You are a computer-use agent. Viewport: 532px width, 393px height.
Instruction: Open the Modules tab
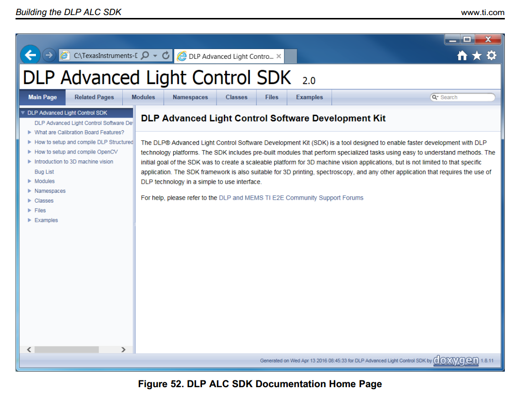[x=143, y=97]
